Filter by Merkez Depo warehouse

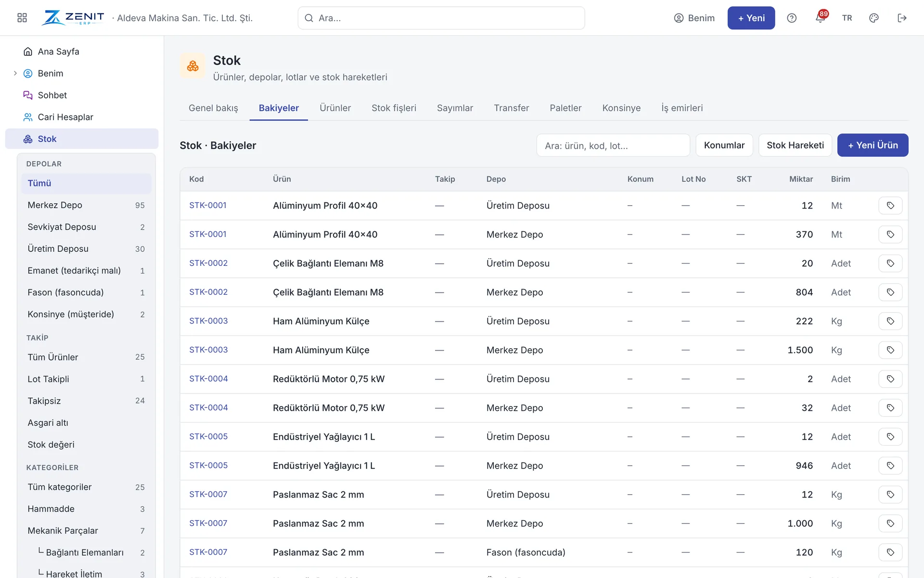86,205
